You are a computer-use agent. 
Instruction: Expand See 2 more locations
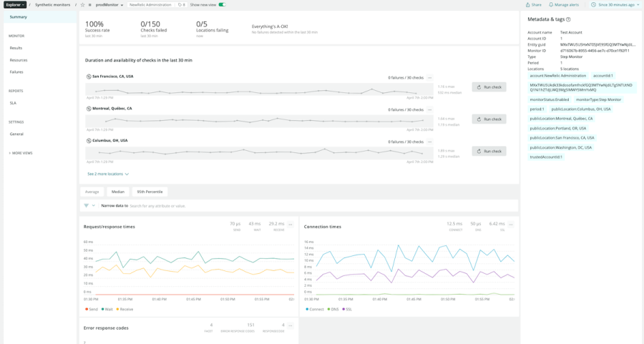(108, 174)
